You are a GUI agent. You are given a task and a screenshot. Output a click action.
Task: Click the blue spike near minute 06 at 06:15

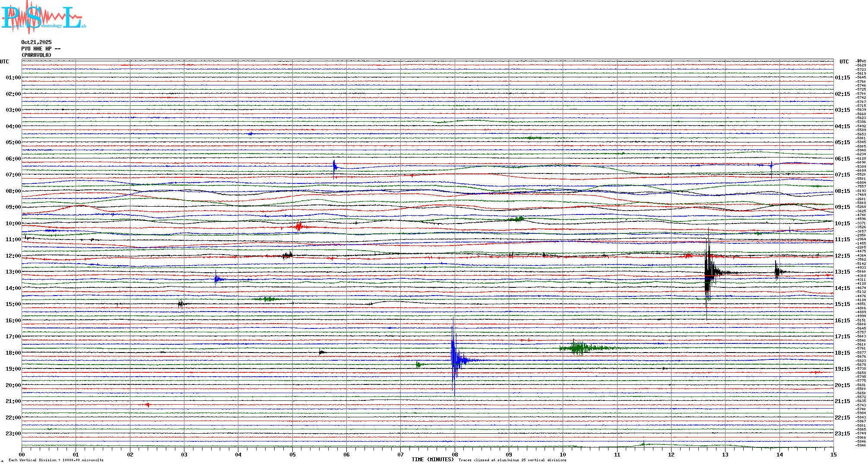(x=334, y=167)
